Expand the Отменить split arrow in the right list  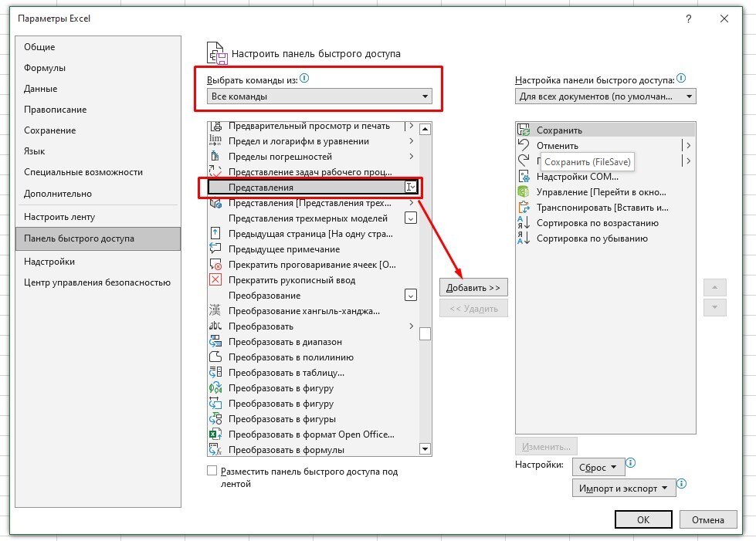(x=688, y=145)
